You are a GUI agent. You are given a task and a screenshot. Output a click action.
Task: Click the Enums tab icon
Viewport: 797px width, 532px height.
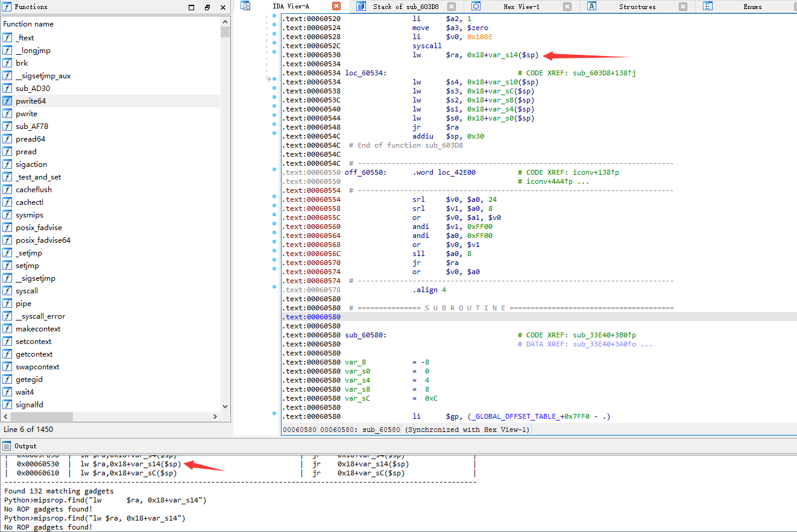tap(708, 7)
